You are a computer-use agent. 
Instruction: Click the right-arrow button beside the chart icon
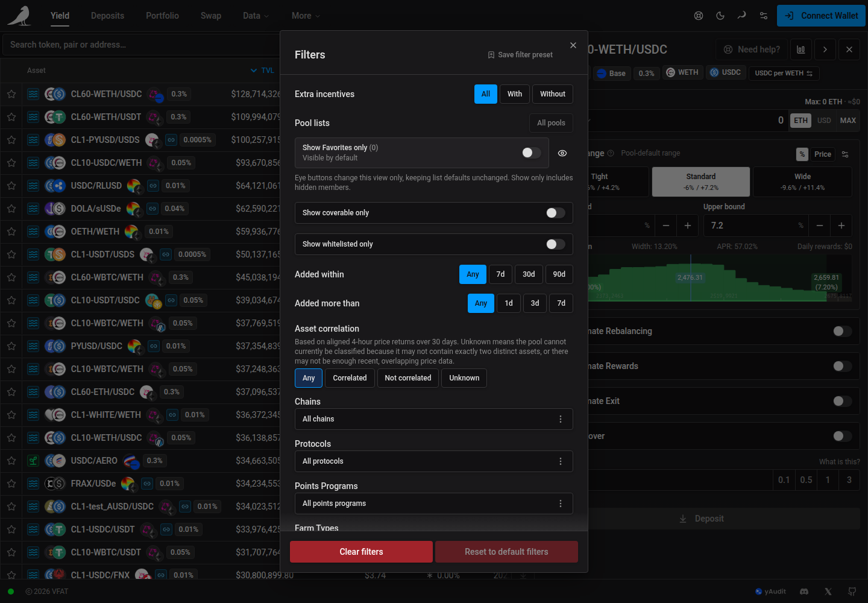(x=825, y=49)
